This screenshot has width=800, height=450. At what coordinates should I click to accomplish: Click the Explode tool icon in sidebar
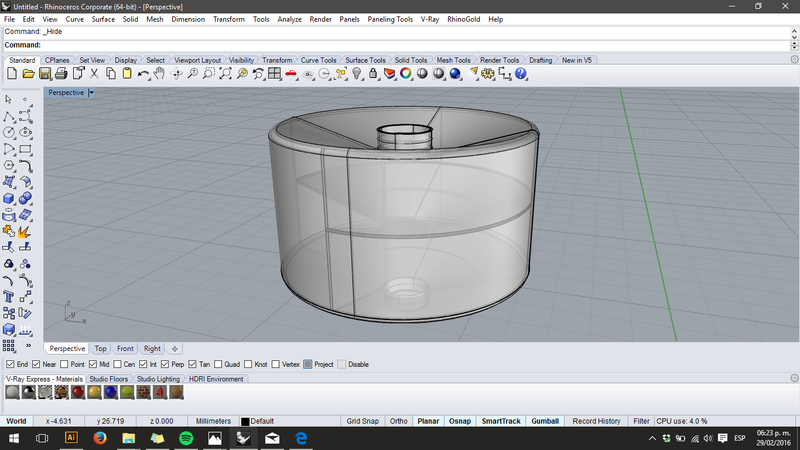point(26,230)
